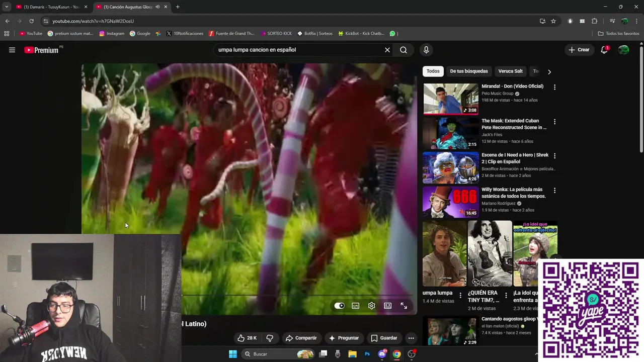644x362 pixels.
Task: Open File Explorer from the taskbar
Action: 353,354
